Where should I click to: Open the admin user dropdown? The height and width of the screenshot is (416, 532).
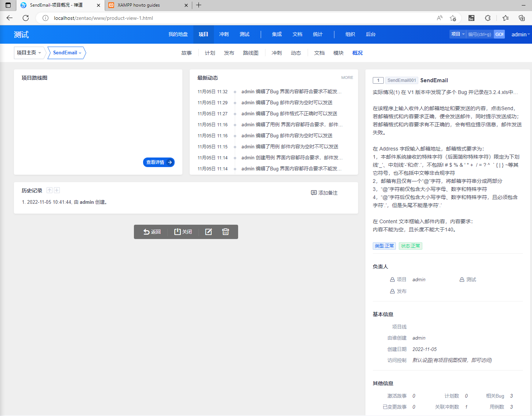point(521,35)
